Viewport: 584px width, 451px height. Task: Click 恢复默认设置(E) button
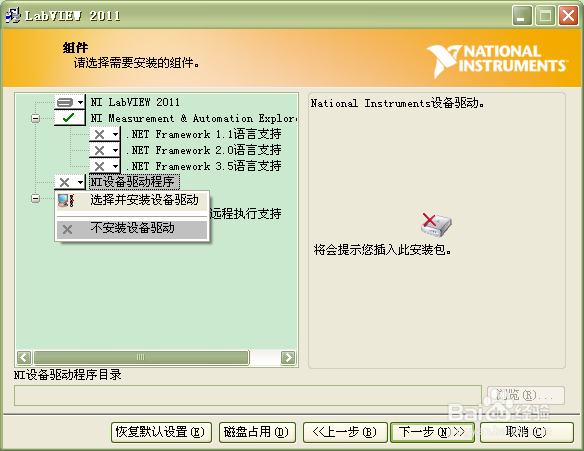coord(161,432)
